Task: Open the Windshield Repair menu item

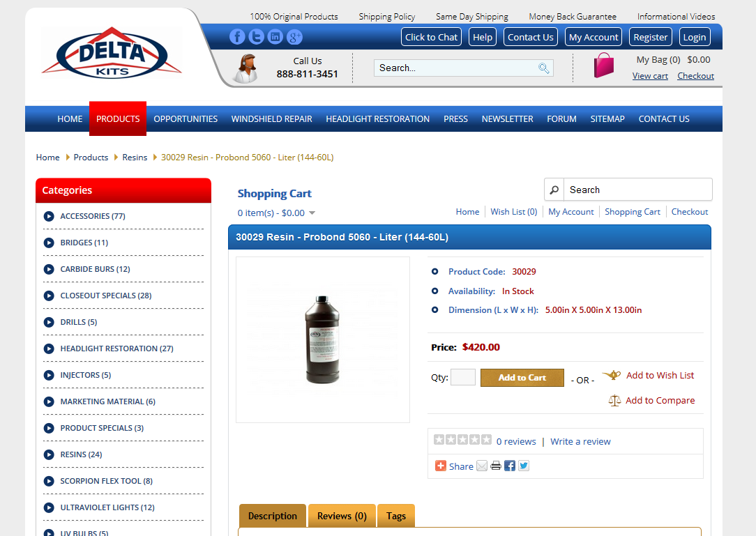Action: tap(271, 119)
